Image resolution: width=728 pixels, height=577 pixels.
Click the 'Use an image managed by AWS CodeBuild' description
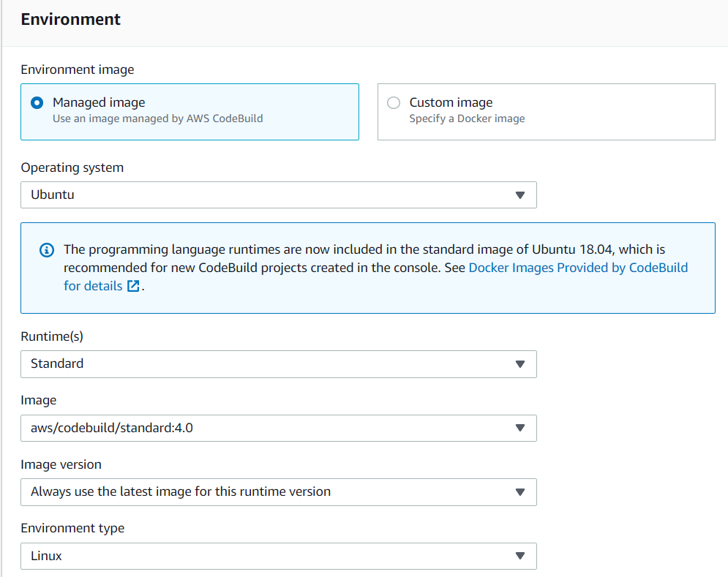(x=158, y=118)
